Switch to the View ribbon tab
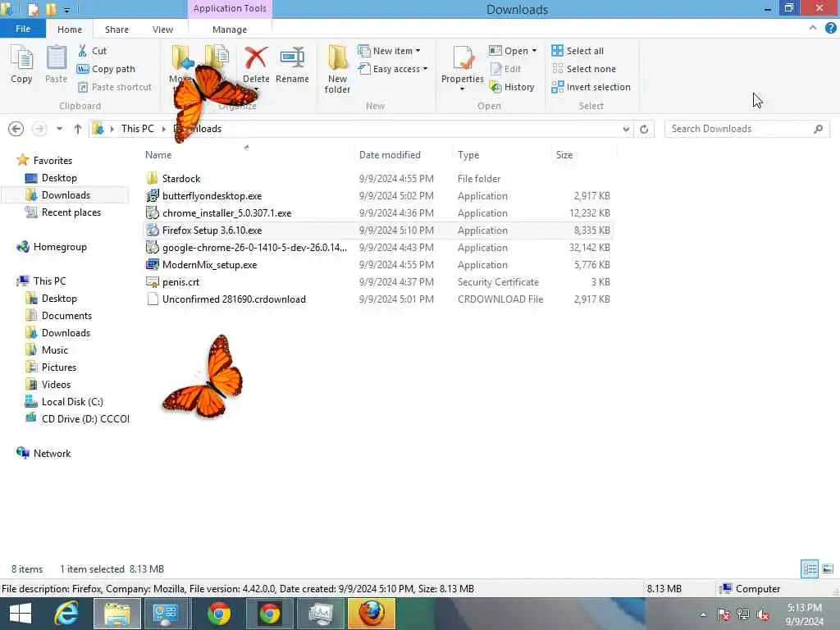 (x=162, y=30)
